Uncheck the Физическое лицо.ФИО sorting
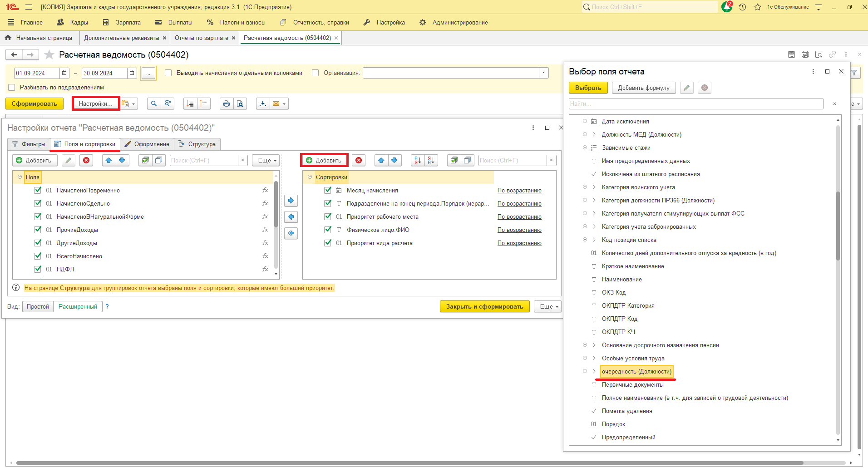The image size is (868, 472). click(328, 230)
